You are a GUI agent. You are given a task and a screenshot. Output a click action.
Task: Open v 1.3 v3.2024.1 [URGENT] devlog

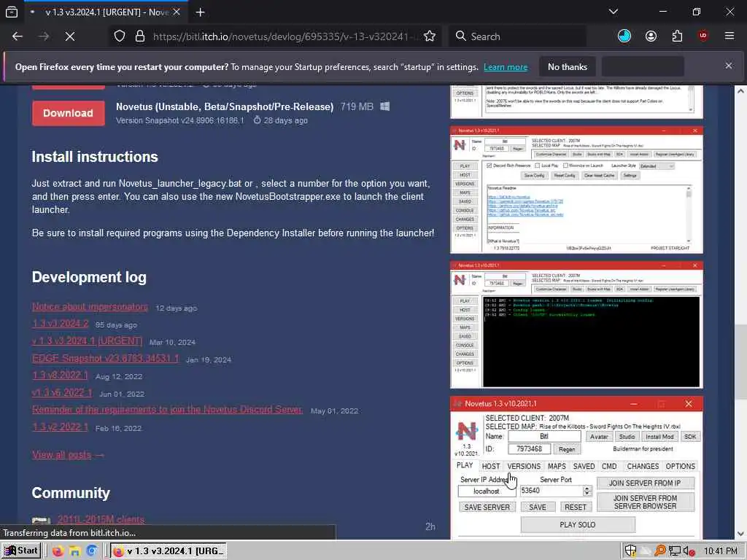pyautogui.click(x=88, y=341)
